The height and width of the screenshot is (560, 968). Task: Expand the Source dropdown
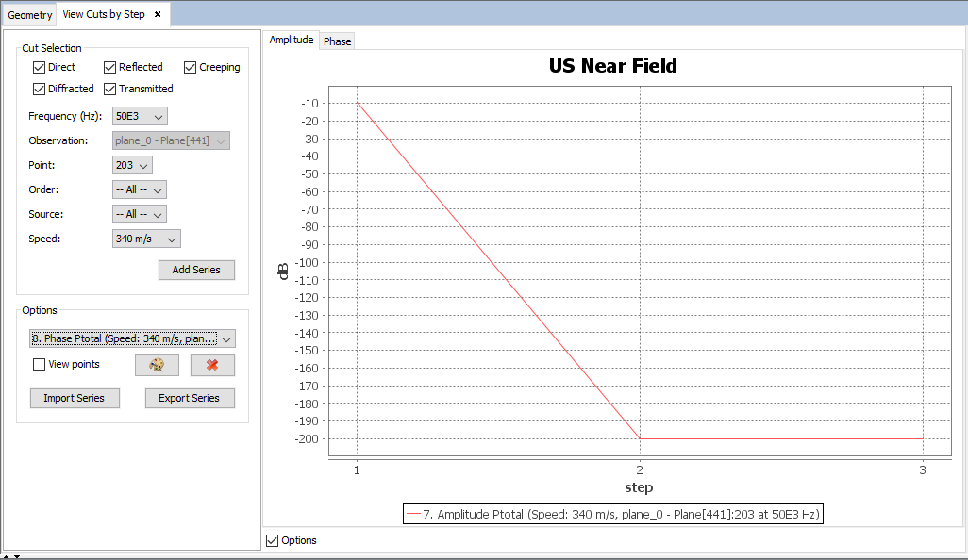140,214
